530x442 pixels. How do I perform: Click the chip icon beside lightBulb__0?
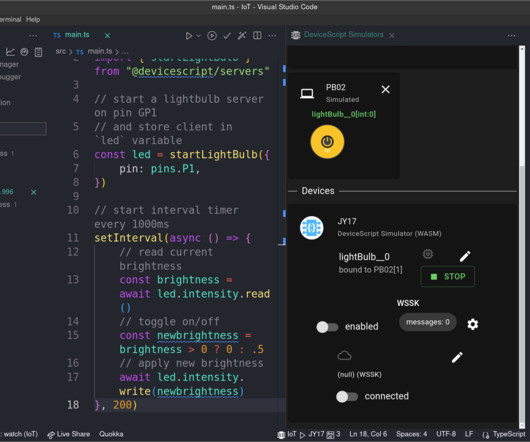tap(428, 254)
